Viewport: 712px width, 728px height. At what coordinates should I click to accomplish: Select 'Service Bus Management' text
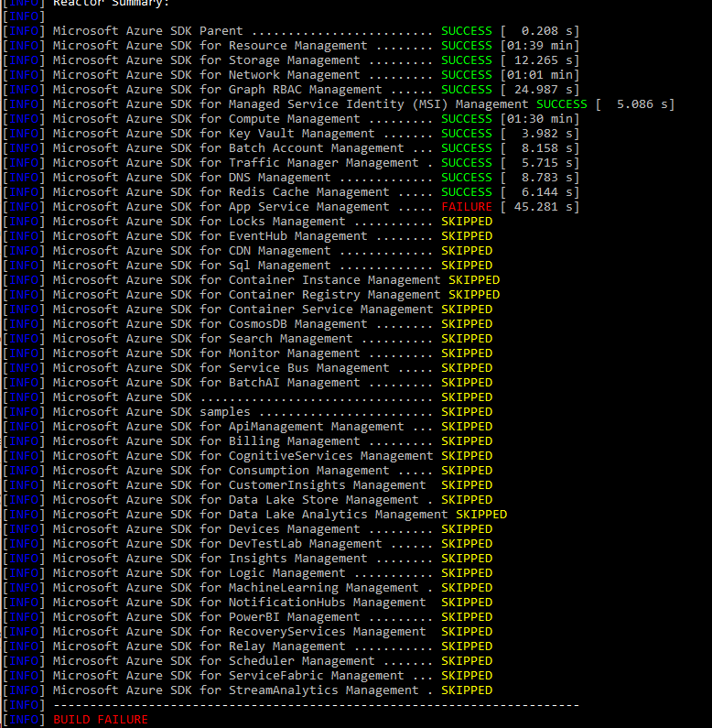click(x=308, y=368)
